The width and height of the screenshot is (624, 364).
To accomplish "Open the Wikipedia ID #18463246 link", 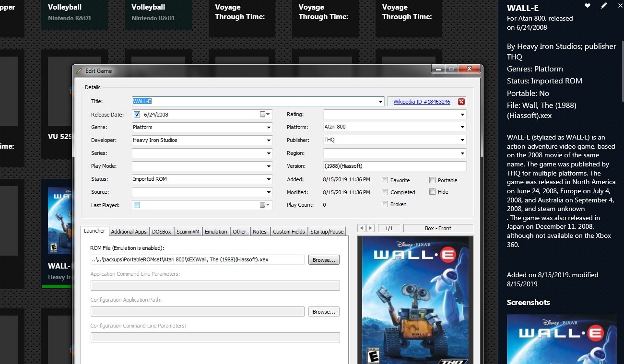I will click(x=422, y=102).
